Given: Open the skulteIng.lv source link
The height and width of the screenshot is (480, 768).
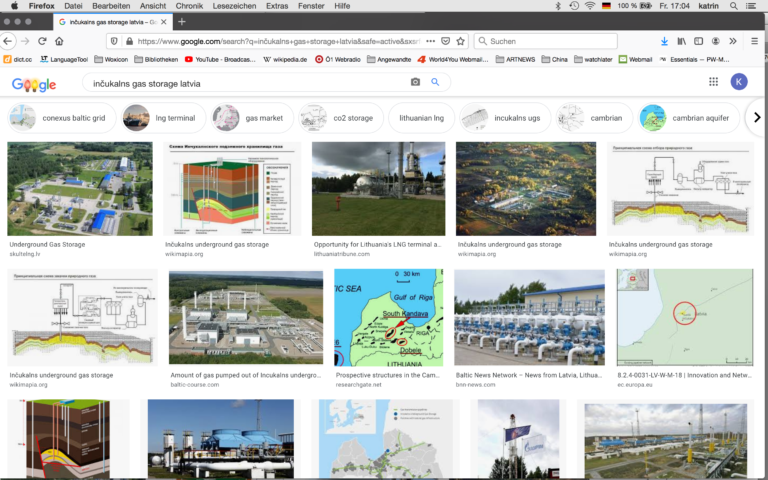Looking at the screenshot, I should coord(25,254).
